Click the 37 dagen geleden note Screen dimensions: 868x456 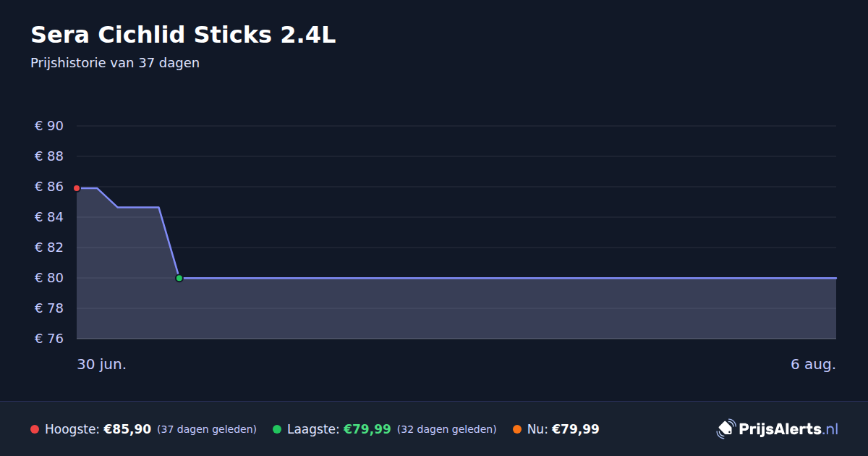click(207, 429)
